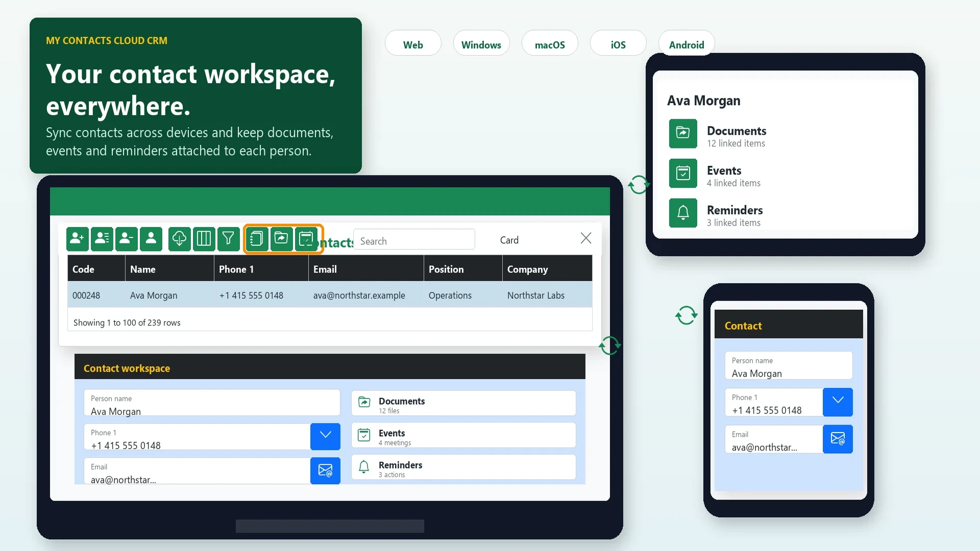
Task: Sort by the Position column header
Action: pyautogui.click(x=463, y=269)
